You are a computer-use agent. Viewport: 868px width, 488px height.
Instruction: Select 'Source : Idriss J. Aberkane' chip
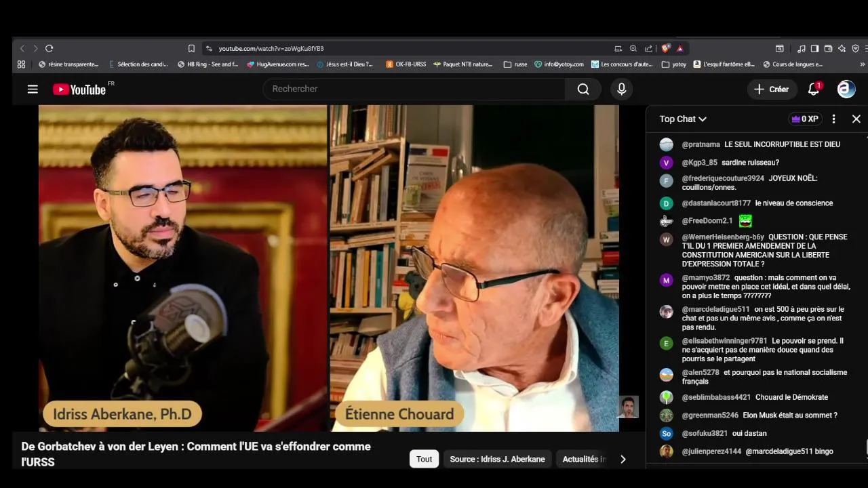point(497,459)
